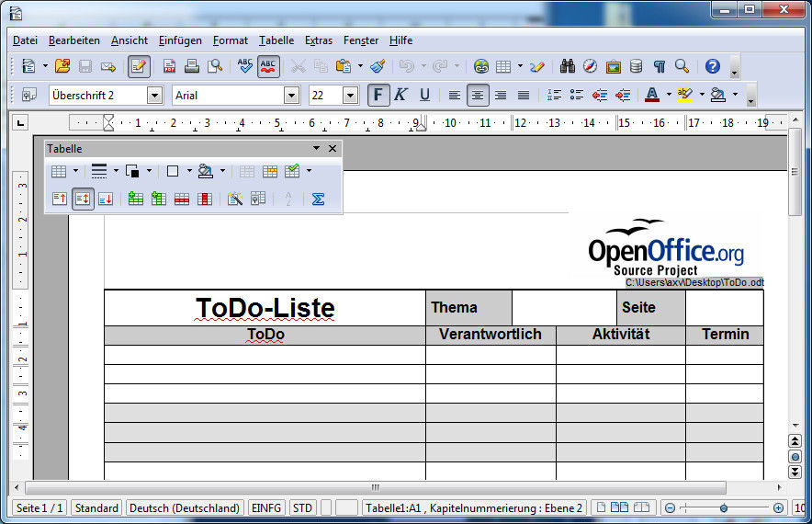Export directly as PDF
This screenshot has height=524, width=812.
tap(169, 66)
